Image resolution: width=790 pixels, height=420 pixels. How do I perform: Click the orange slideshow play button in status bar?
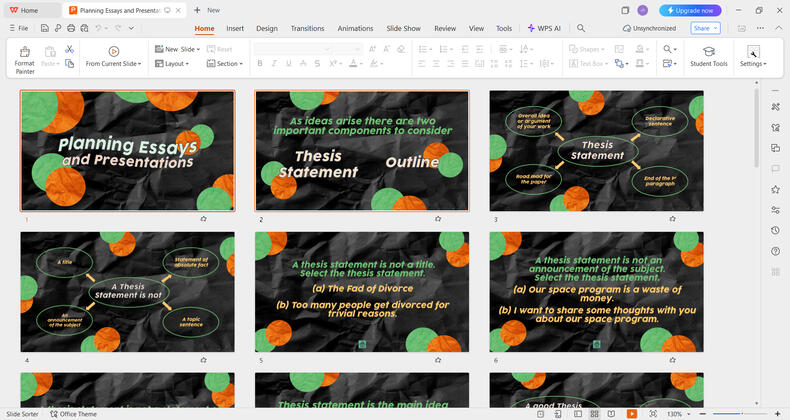coord(631,414)
